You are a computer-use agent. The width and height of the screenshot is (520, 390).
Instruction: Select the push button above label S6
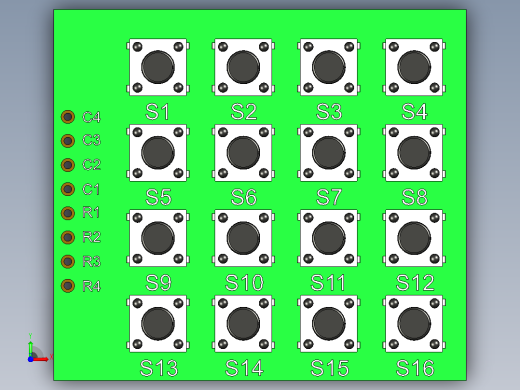tap(243, 153)
